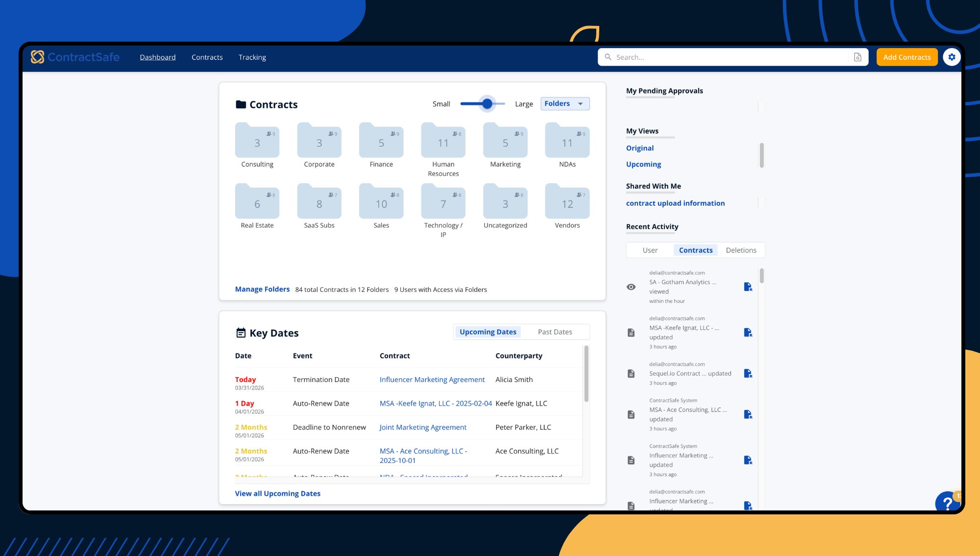
Task: Select Upcoming Dates toggle
Action: pyautogui.click(x=488, y=332)
